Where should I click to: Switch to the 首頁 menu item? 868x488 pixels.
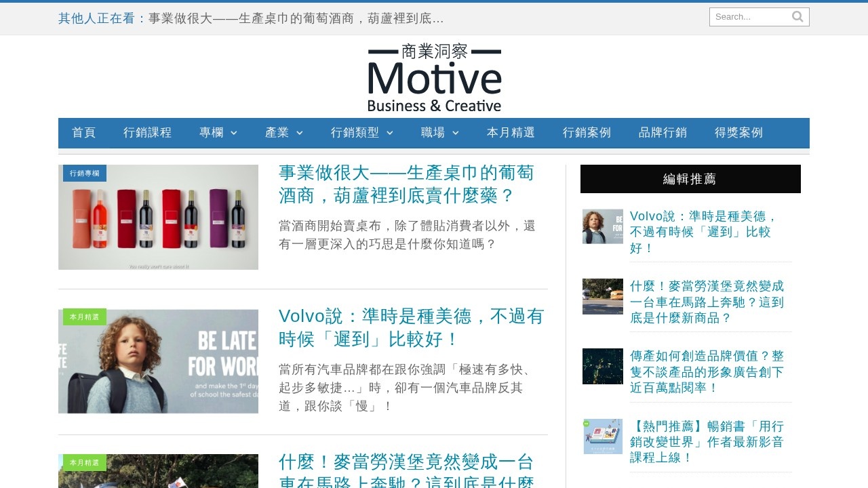pyautogui.click(x=84, y=133)
